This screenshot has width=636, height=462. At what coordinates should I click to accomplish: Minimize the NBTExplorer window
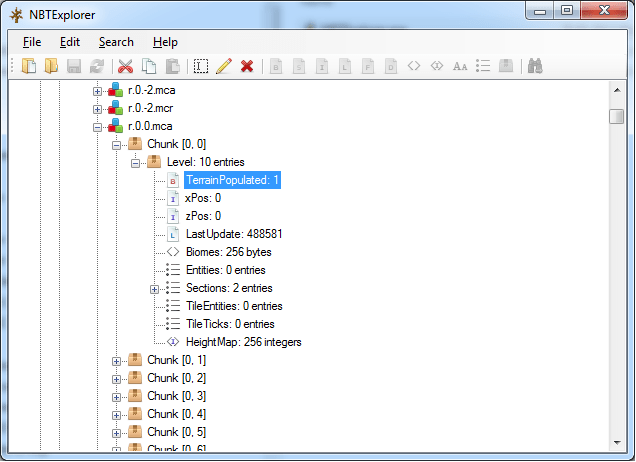point(540,11)
